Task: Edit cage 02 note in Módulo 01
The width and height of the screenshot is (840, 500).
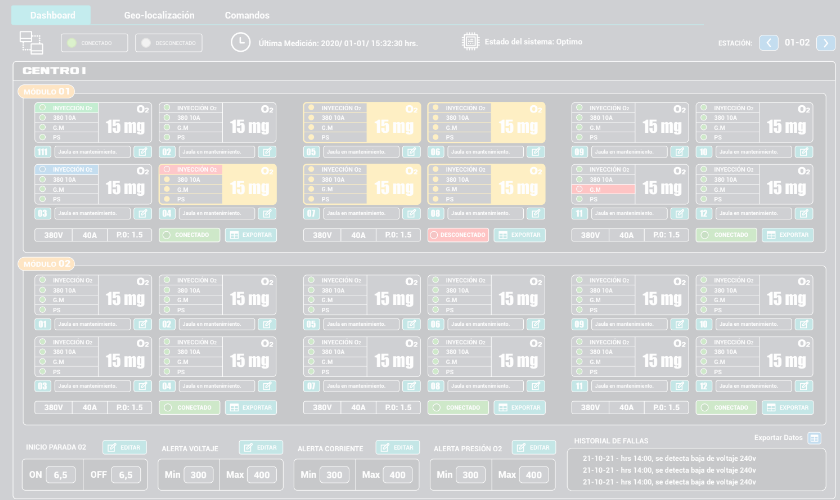Action: (x=267, y=152)
